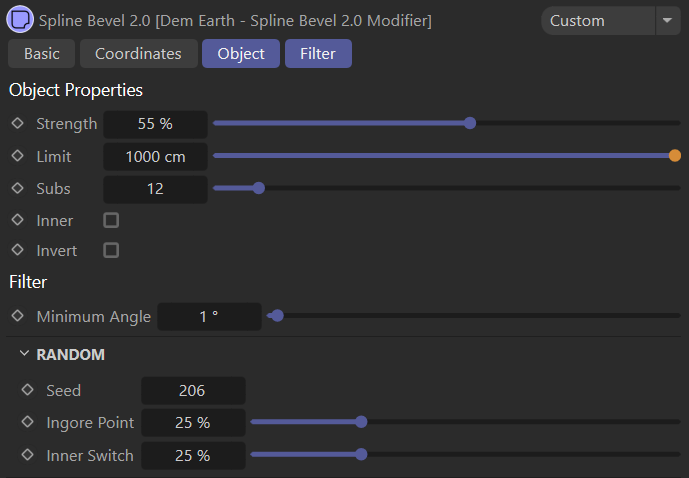Select the Filter tab
Screen dimensions: 689x478
point(318,54)
